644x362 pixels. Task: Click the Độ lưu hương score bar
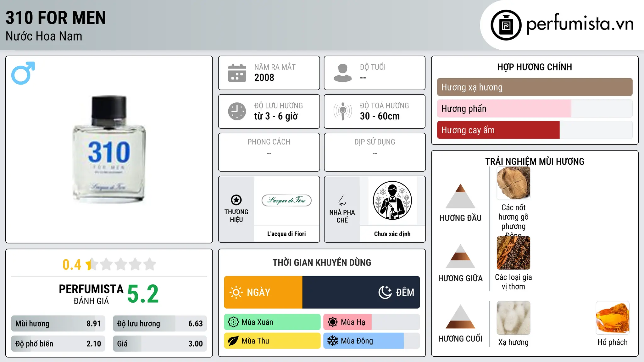click(160, 323)
